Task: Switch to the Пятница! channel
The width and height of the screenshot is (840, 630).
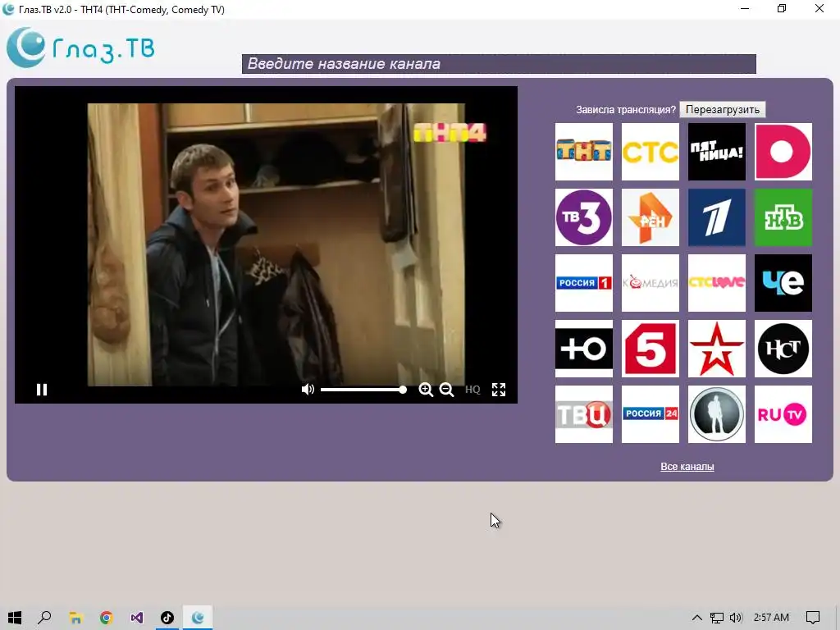Action: click(x=716, y=152)
